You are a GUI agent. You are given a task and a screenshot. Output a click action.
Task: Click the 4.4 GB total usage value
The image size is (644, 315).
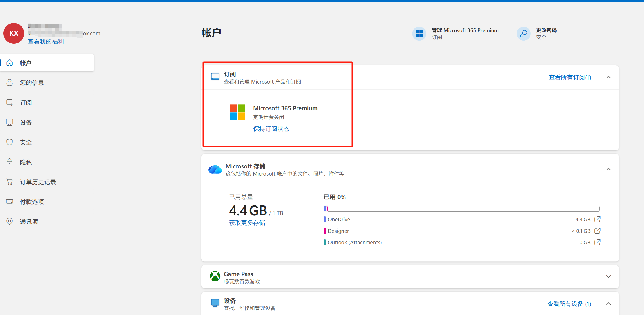[x=248, y=211]
